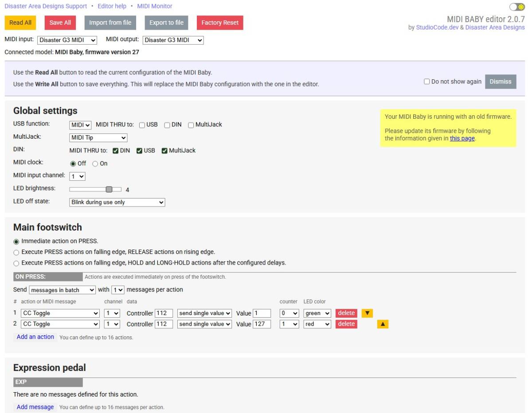Viewport: 532px width, 413px height.
Task: Check the Do not show again box
Action: click(x=427, y=82)
